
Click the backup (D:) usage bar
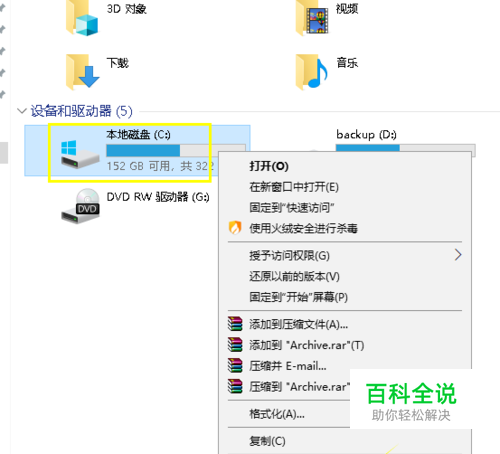coord(405,148)
